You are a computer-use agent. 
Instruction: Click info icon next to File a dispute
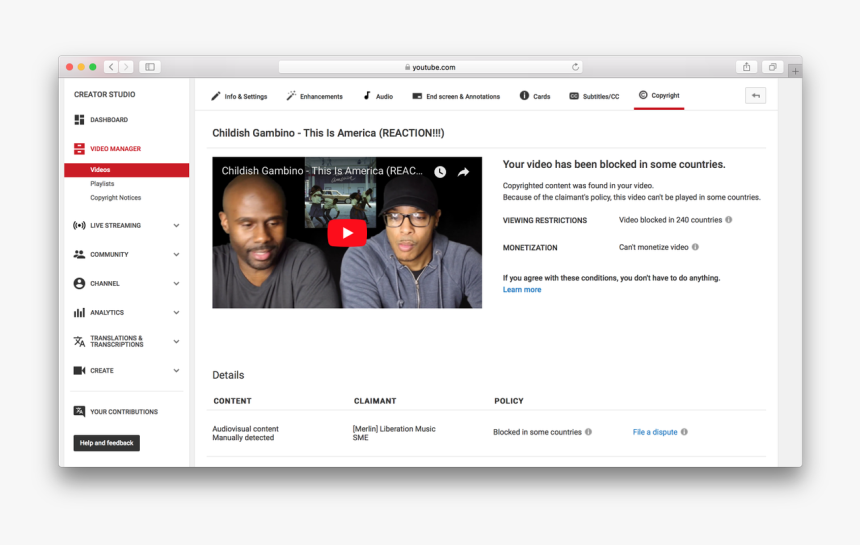coord(684,432)
